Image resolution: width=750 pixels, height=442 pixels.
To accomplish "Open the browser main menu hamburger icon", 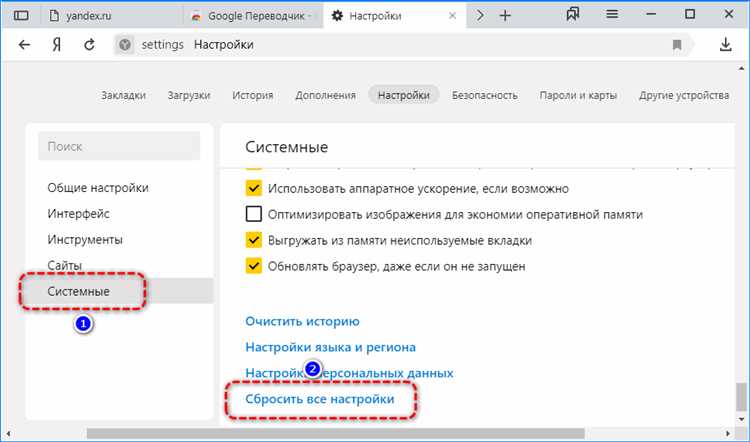I will click(x=612, y=15).
